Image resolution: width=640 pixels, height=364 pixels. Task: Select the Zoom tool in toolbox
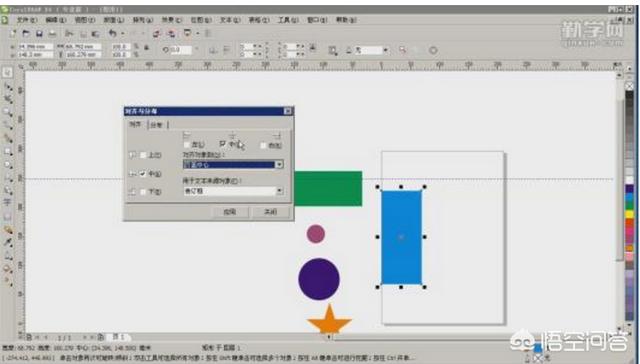pos(7,112)
